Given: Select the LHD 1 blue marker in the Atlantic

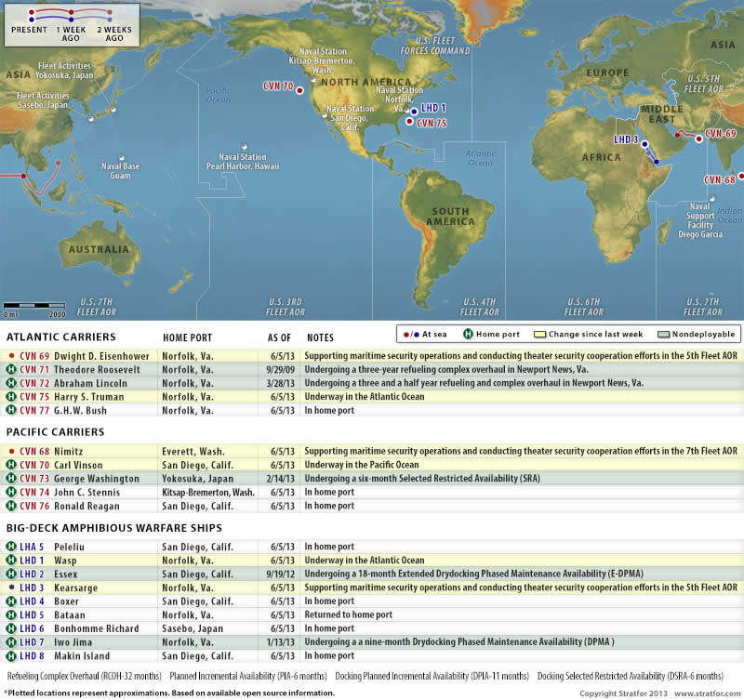Looking at the screenshot, I should click(x=413, y=109).
